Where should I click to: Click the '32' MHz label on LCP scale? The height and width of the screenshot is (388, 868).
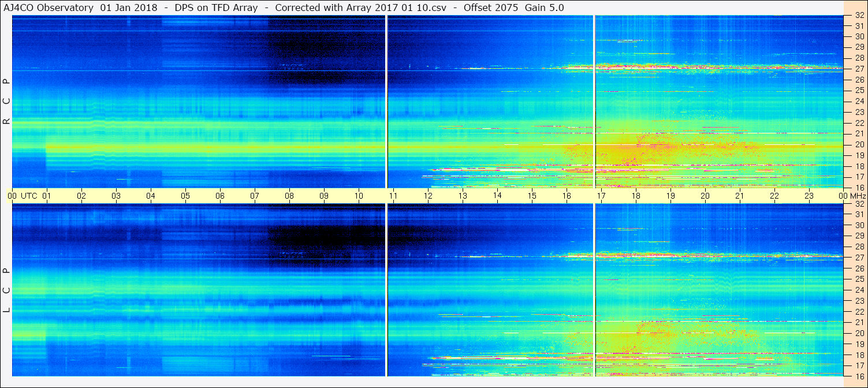pos(859,204)
